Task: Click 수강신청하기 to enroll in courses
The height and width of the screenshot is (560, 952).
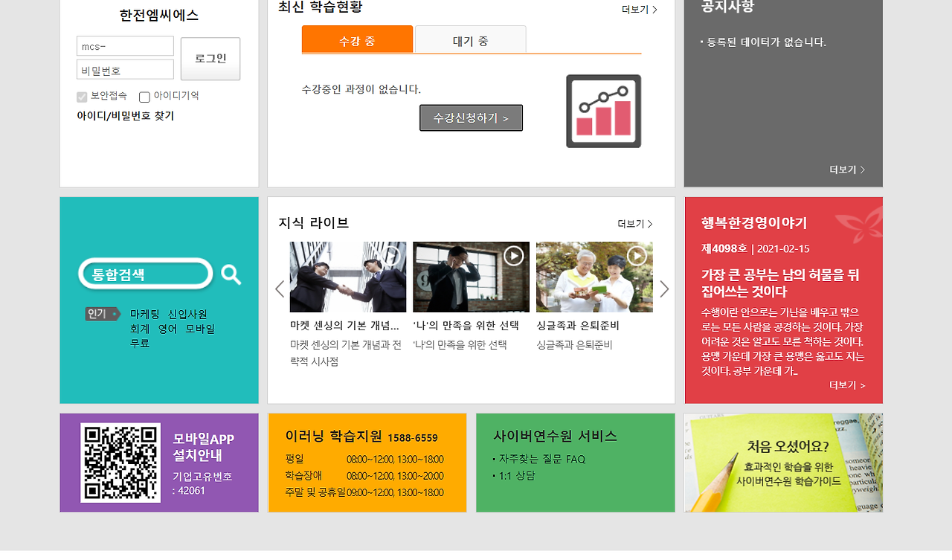Action: (471, 118)
